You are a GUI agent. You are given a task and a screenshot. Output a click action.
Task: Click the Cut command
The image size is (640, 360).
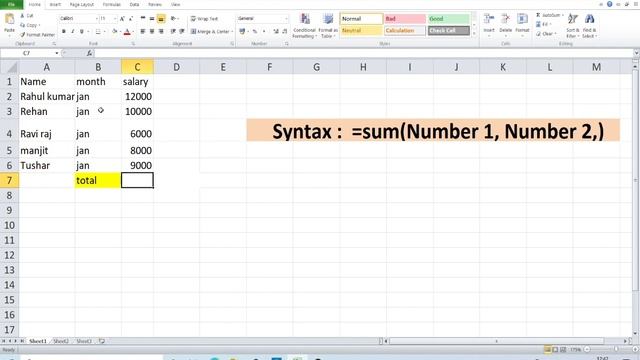(27, 16)
